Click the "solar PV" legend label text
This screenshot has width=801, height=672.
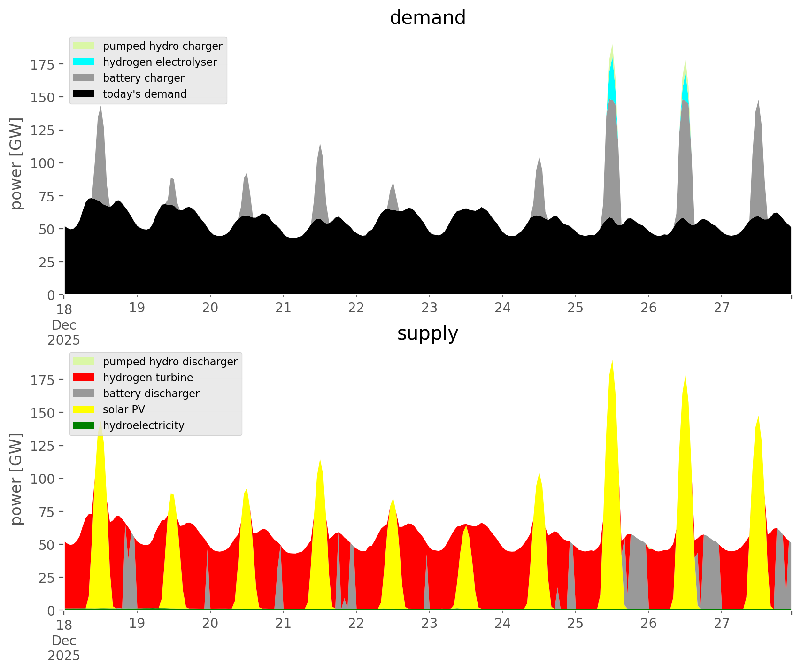click(x=124, y=409)
